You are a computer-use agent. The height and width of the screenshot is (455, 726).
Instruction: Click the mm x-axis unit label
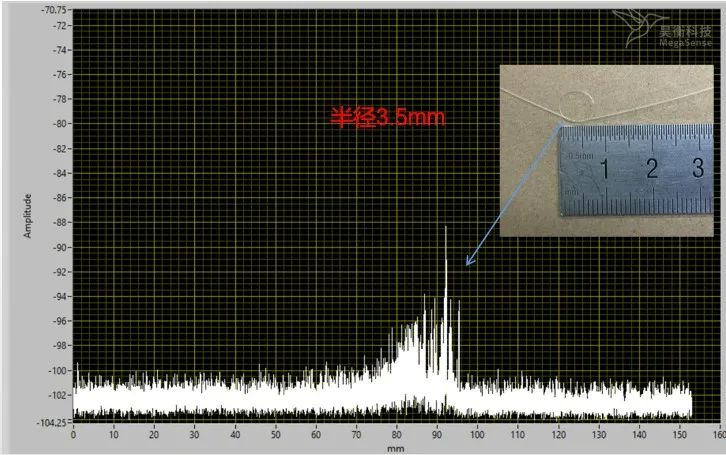(395, 449)
